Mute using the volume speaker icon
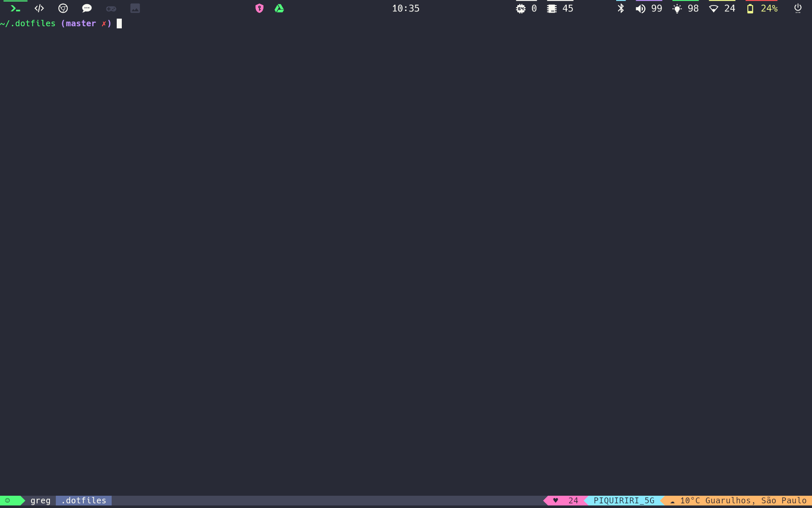The height and width of the screenshot is (508, 812). (x=641, y=8)
